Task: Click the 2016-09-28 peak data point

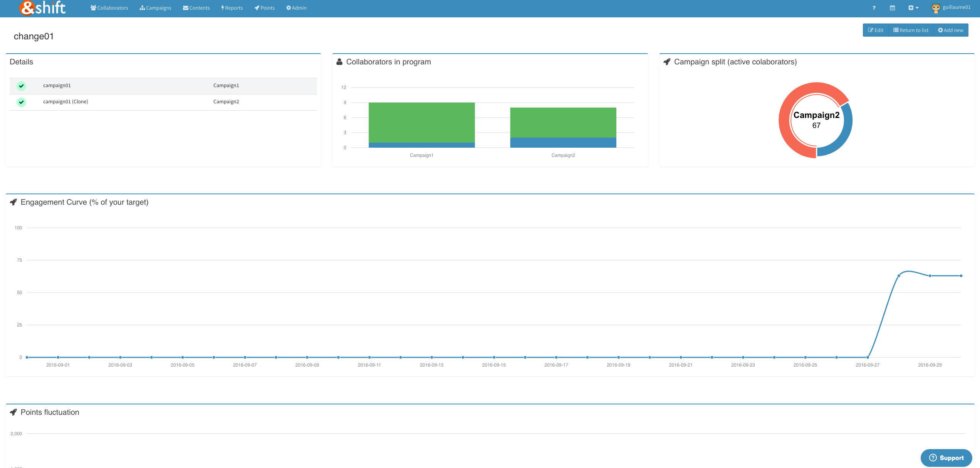Action: (899, 276)
